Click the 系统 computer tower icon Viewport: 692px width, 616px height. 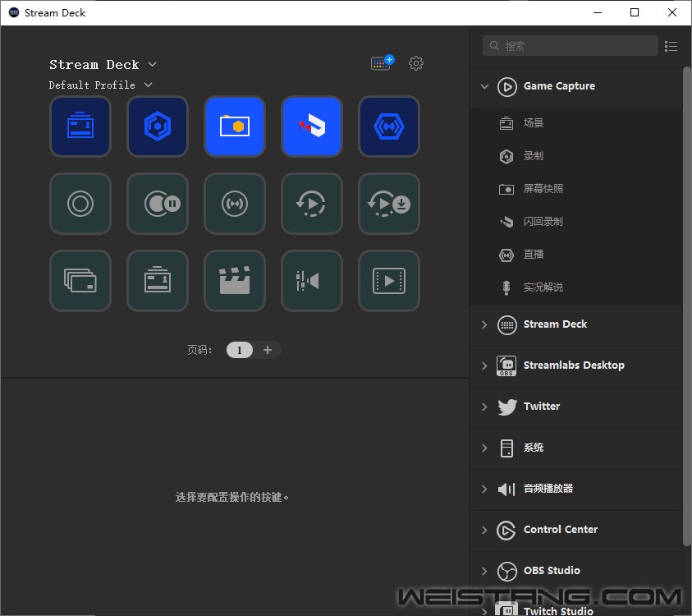(x=506, y=448)
